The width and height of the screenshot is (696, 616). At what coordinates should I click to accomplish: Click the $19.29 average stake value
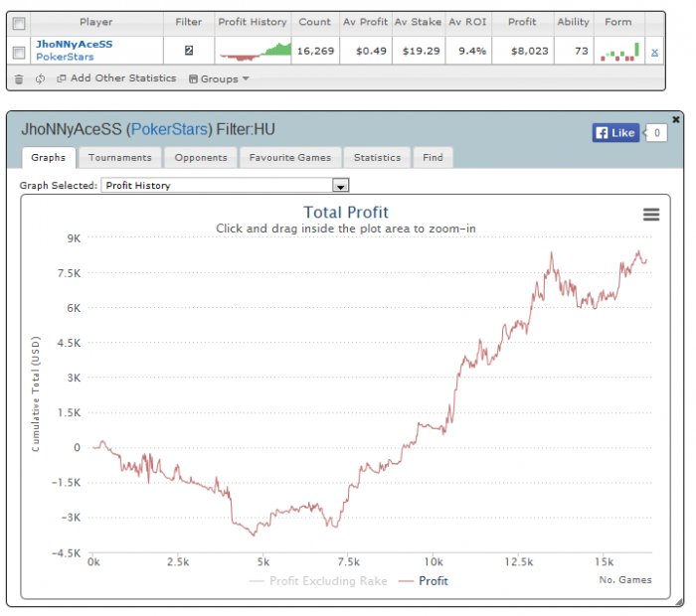click(422, 52)
